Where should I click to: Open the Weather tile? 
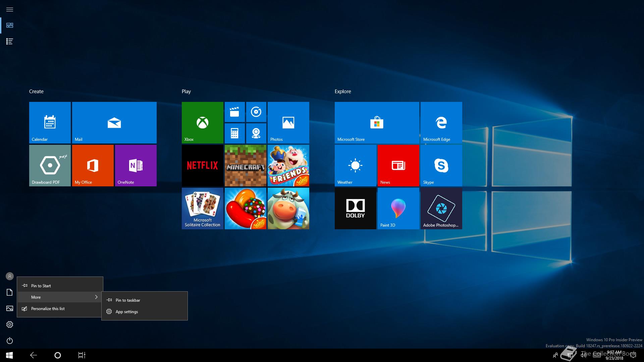click(x=356, y=166)
